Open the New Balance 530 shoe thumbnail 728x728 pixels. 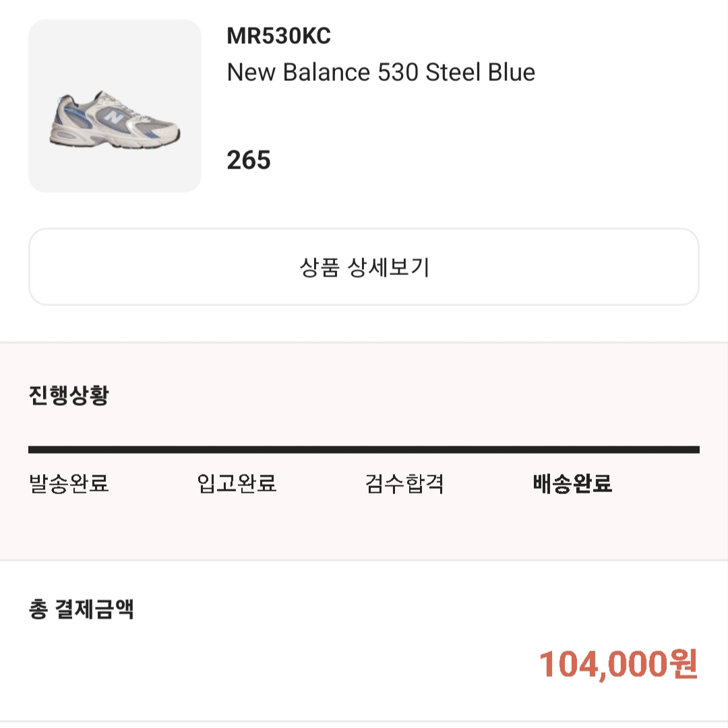click(115, 106)
